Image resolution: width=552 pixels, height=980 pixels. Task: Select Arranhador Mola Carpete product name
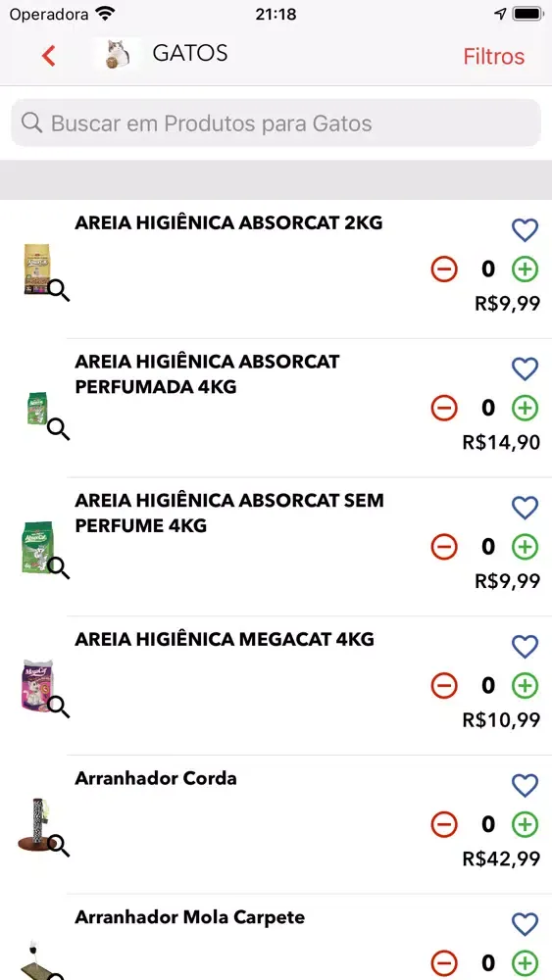190,917
